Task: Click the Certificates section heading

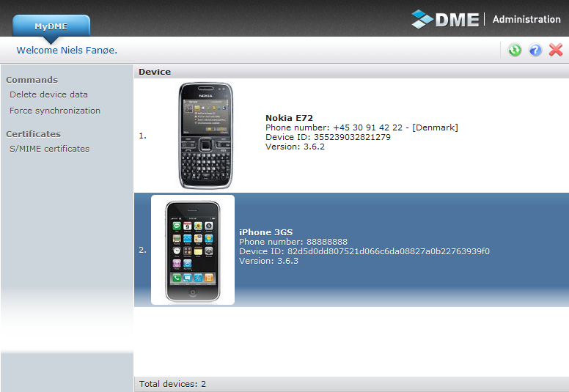Action: click(x=33, y=134)
